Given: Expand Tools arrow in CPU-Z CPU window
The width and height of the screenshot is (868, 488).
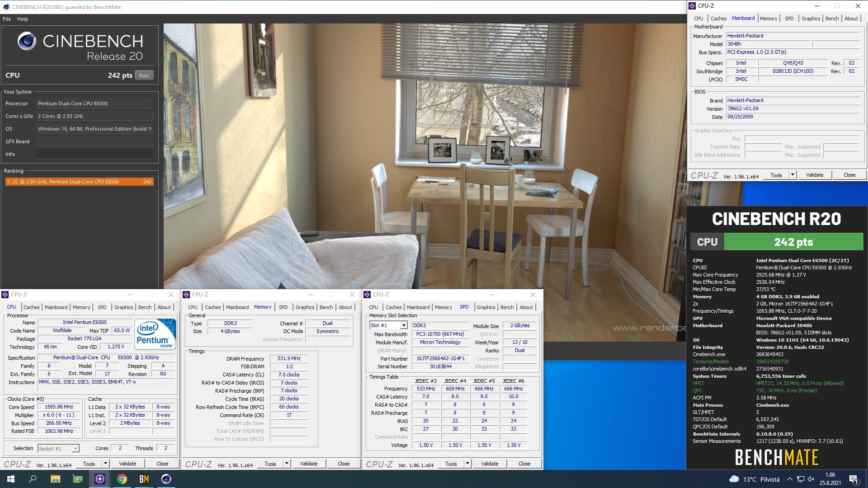Looking at the screenshot, I should (105, 464).
